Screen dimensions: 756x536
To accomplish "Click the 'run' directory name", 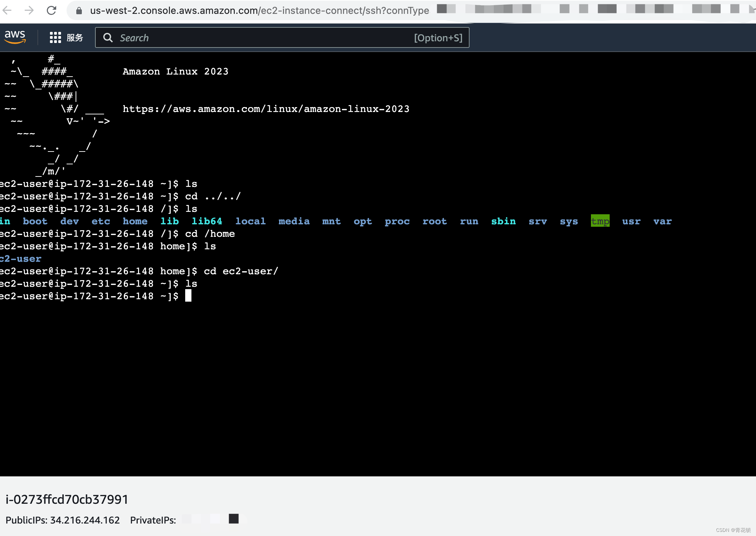I will (x=469, y=221).
